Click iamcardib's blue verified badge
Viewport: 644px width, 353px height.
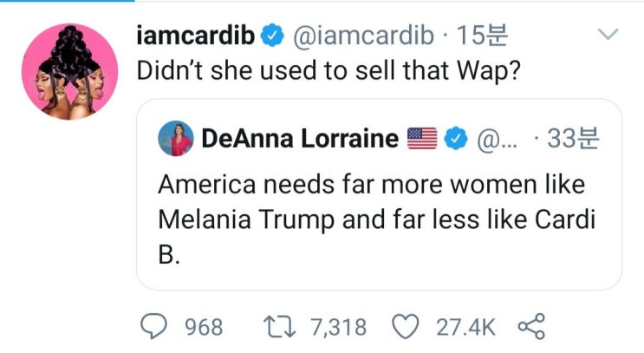click(x=273, y=35)
